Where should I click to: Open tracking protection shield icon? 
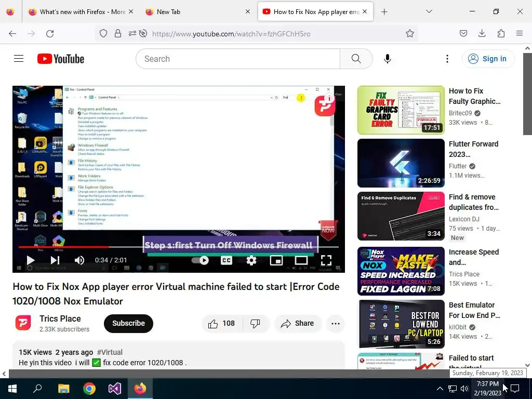pyautogui.click(x=103, y=34)
